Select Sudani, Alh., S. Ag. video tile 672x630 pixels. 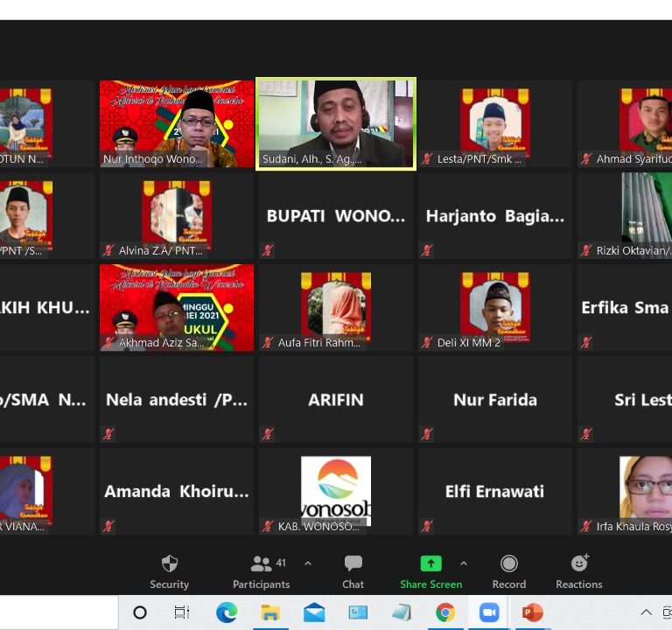pyautogui.click(x=336, y=124)
